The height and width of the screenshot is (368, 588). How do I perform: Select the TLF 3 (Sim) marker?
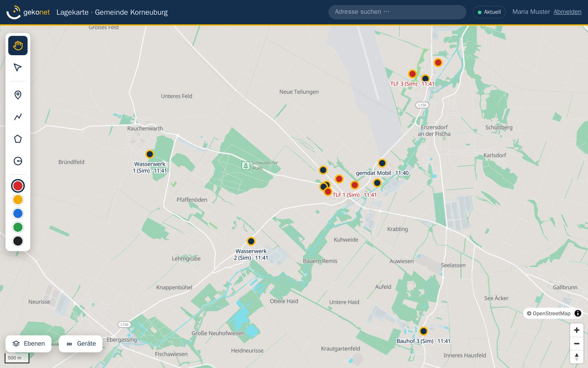coord(412,74)
